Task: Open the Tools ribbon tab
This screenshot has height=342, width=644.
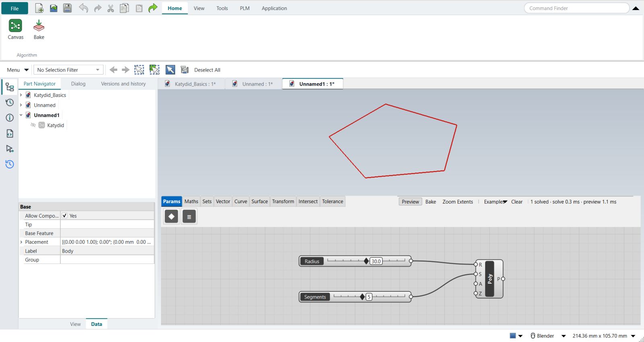Action: (x=222, y=8)
